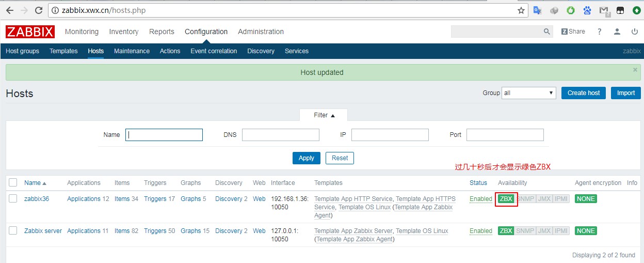Check the zabbix36 host checkbox
This screenshot has width=644, height=263.
click(13, 198)
